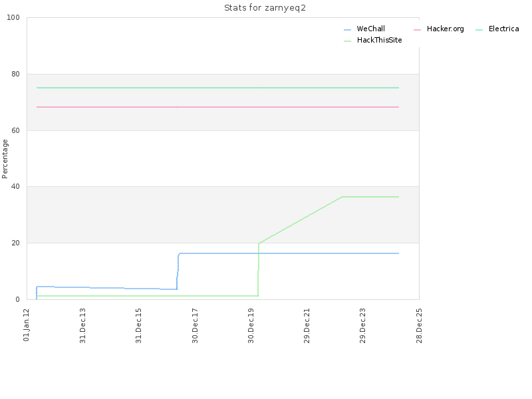The image size is (532, 399).
Task: Click the flat teal Electrica line
Action: (x=217, y=88)
